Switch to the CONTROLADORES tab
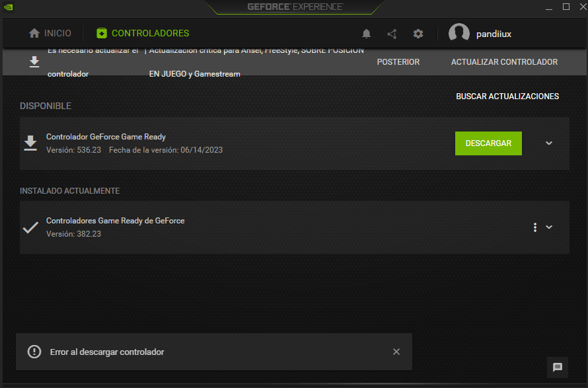 tap(143, 34)
